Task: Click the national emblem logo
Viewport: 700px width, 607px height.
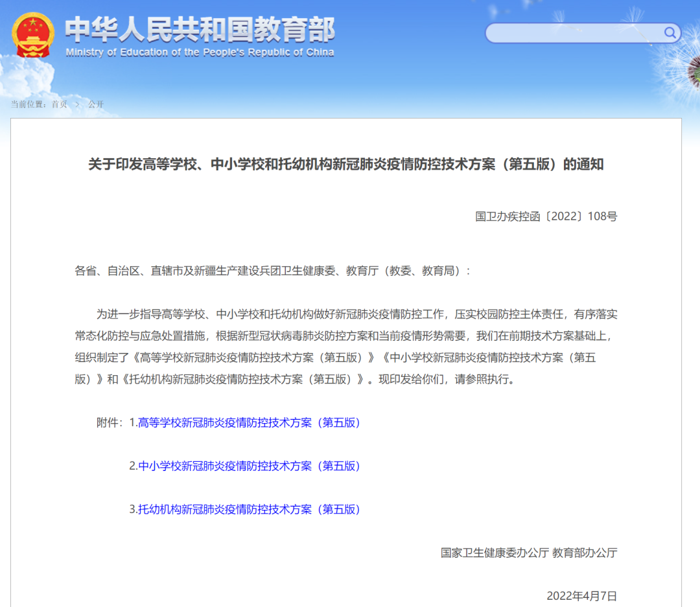Action: 34,36
